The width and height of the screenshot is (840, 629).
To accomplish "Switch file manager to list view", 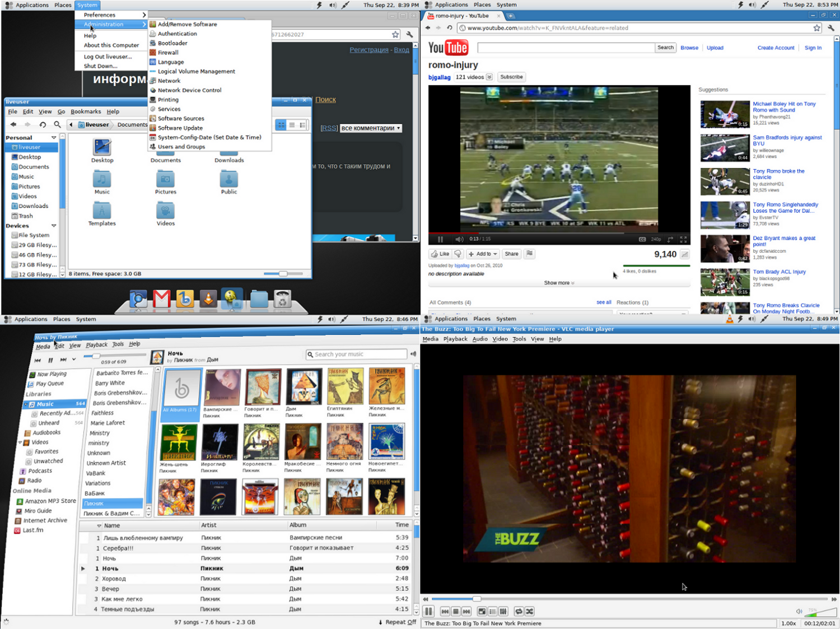I will coord(292,125).
